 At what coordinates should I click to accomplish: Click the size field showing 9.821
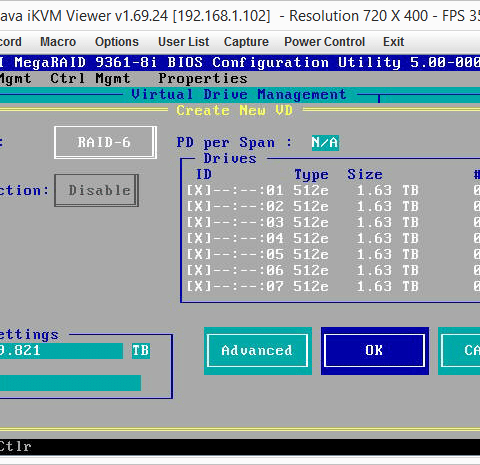click(61, 351)
